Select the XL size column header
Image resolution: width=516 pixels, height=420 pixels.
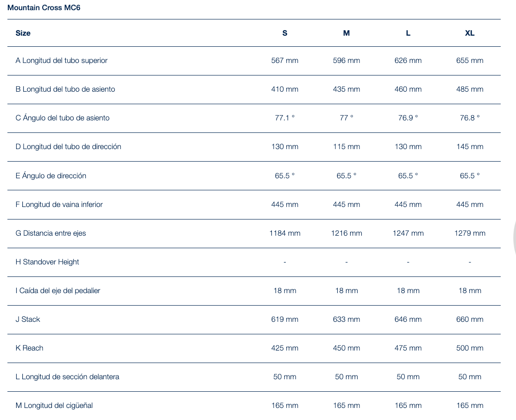(470, 33)
